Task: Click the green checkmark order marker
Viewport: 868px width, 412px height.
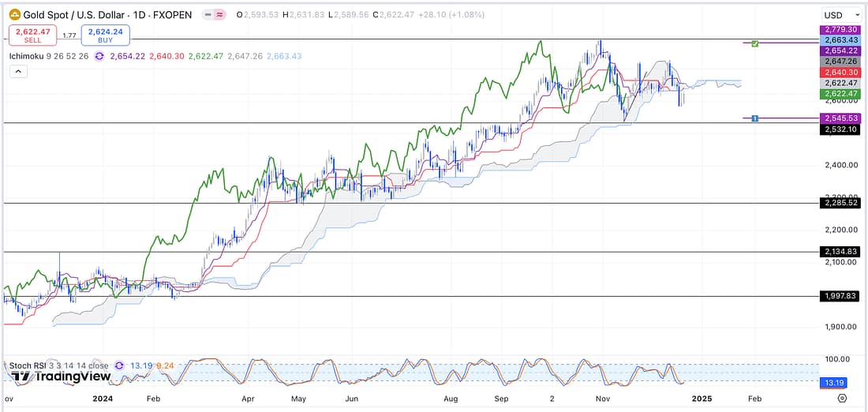Action: (x=755, y=43)
